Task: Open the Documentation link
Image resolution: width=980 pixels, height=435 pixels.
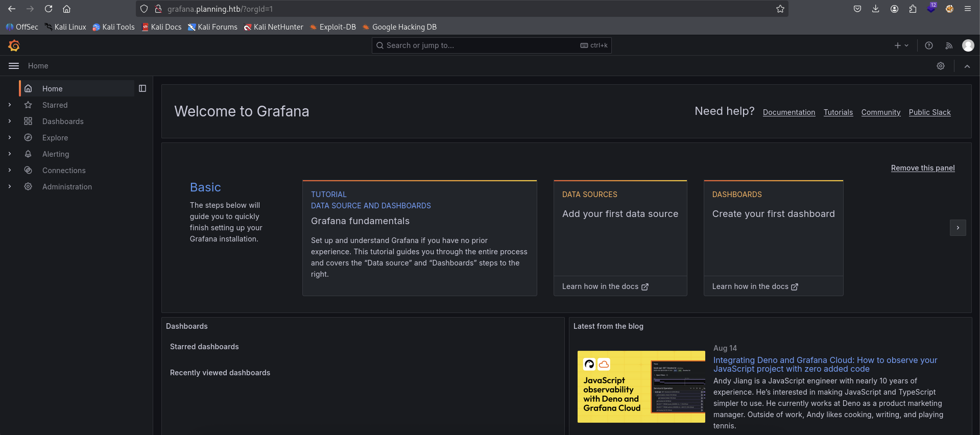Action: point(789,112)
